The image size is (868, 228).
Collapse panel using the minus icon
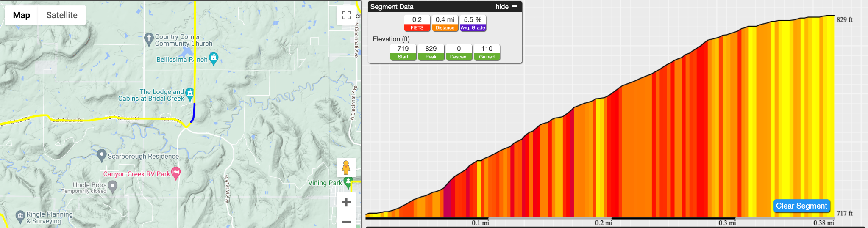point(514,6)
